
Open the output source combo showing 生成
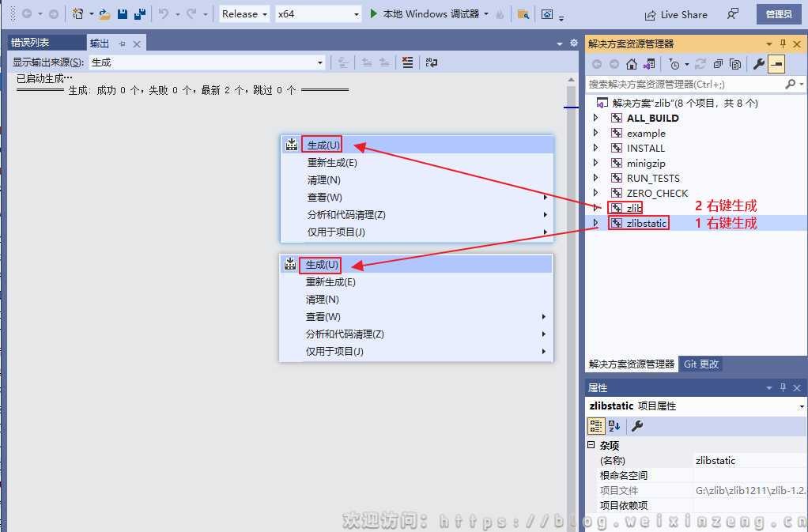pyautogui.click(x=207, y=62)
